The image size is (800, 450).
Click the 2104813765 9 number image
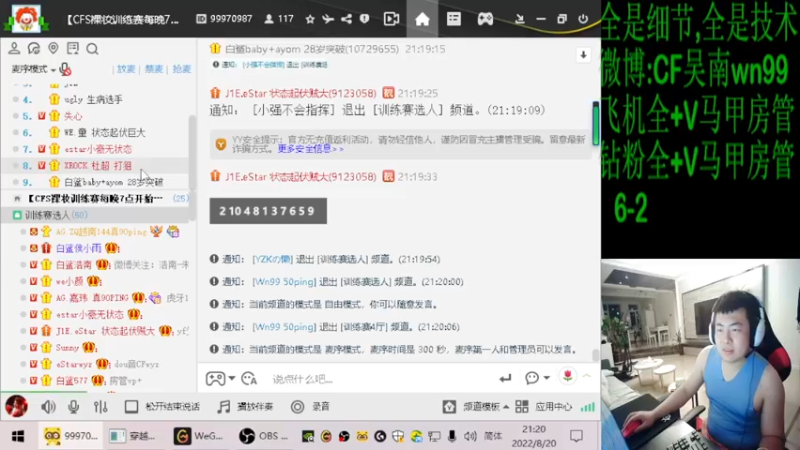(x=268, y=211)
